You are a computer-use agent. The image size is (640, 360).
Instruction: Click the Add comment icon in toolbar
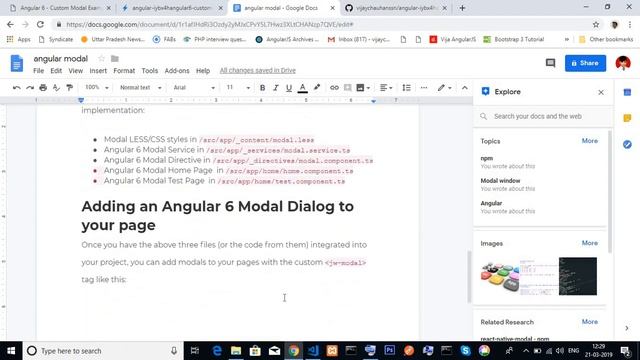click(x=347, y=88)
